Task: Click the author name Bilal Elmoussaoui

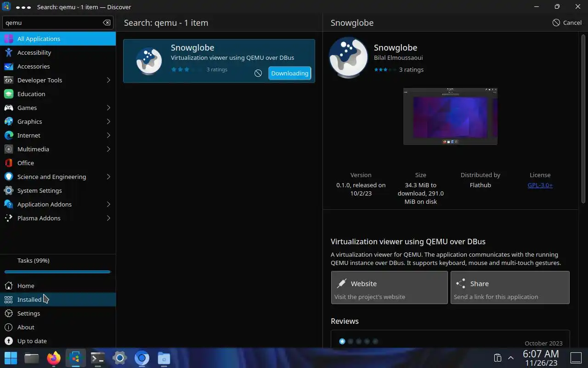Action: (x=398, y=57)
